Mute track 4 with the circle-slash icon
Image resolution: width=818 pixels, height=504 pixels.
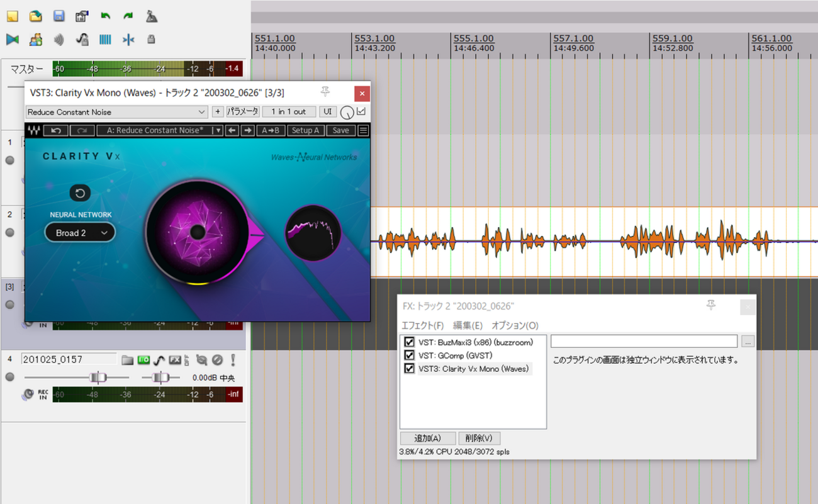[x=217, y=360]
